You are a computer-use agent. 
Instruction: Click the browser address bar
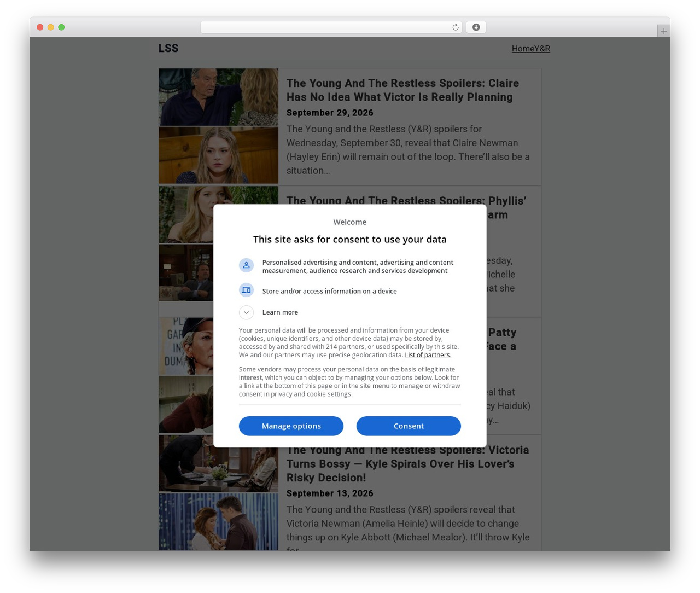[331, 27]
